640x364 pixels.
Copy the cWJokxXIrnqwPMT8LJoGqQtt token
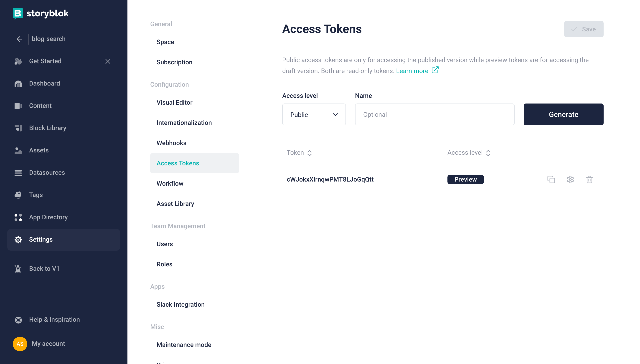[x=551, y=179]
